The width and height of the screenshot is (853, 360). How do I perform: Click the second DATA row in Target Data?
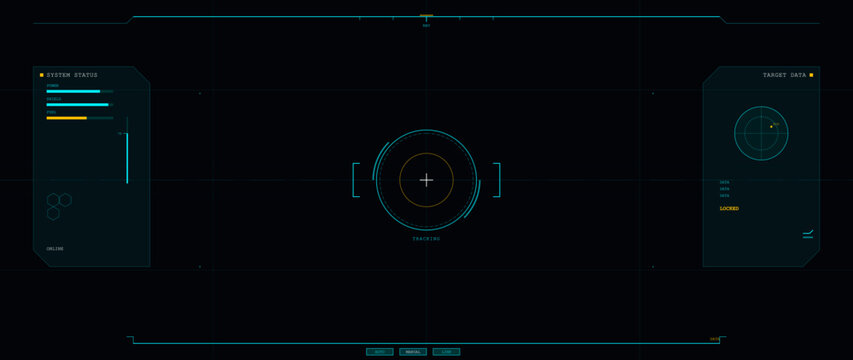[x=724, y=189]
